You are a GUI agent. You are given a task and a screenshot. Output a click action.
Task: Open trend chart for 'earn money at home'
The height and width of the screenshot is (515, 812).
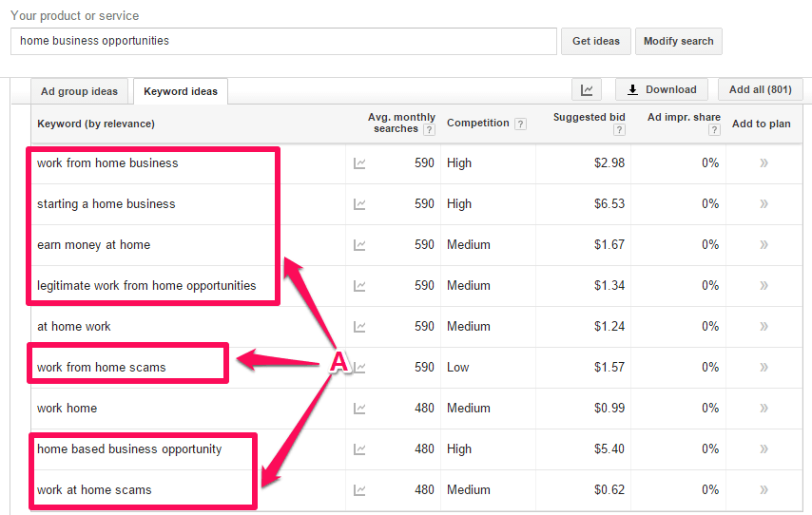pos(359,245)
